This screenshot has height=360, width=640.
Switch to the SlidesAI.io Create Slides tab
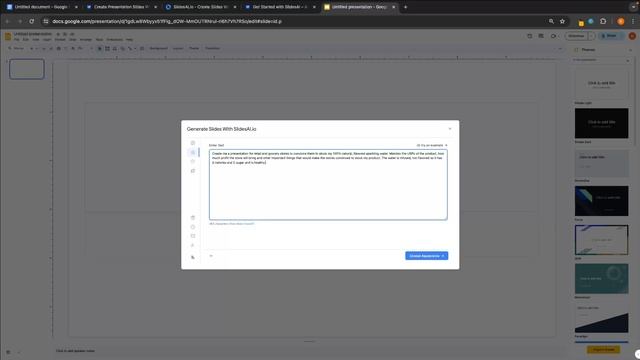tap(200, 7)
